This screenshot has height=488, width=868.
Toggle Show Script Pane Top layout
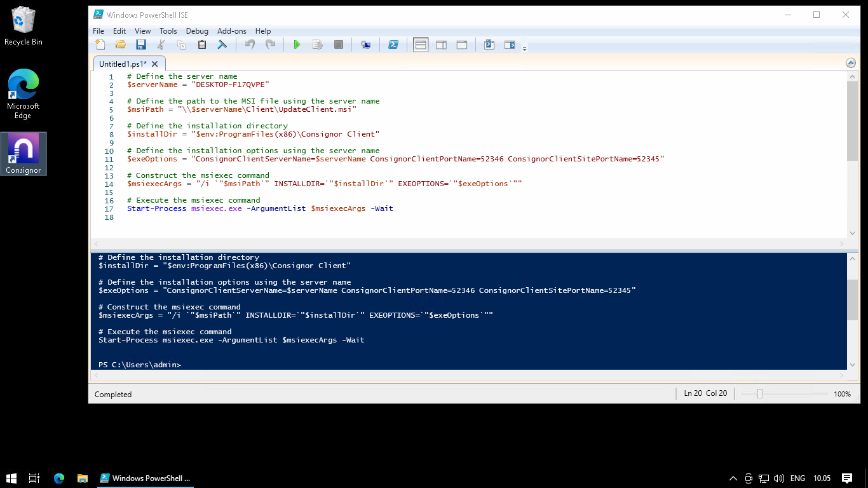coord(420,44)
